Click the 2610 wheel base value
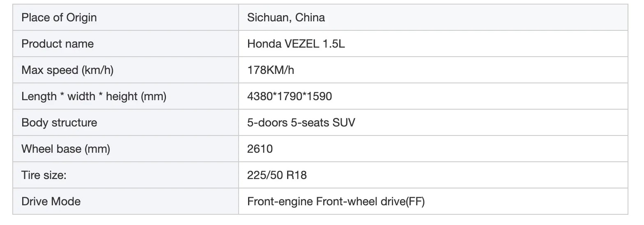The height and width of the screenshot is (225, 644). pos(260,149)
